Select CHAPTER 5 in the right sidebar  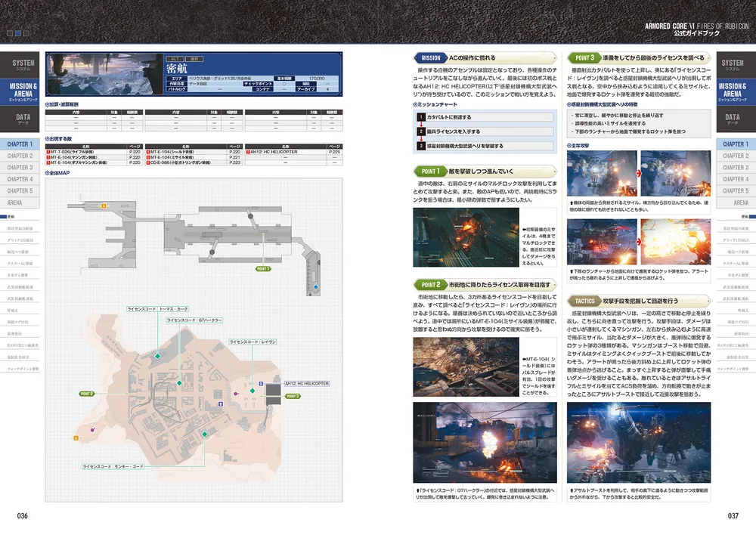point(736,191)
